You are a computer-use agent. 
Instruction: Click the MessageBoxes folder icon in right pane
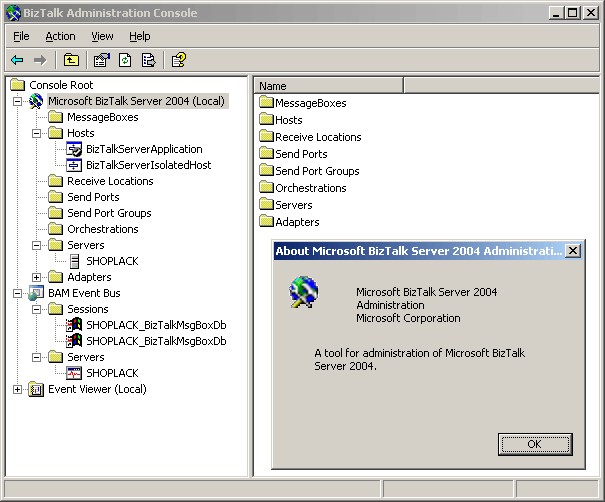point(266,103)
